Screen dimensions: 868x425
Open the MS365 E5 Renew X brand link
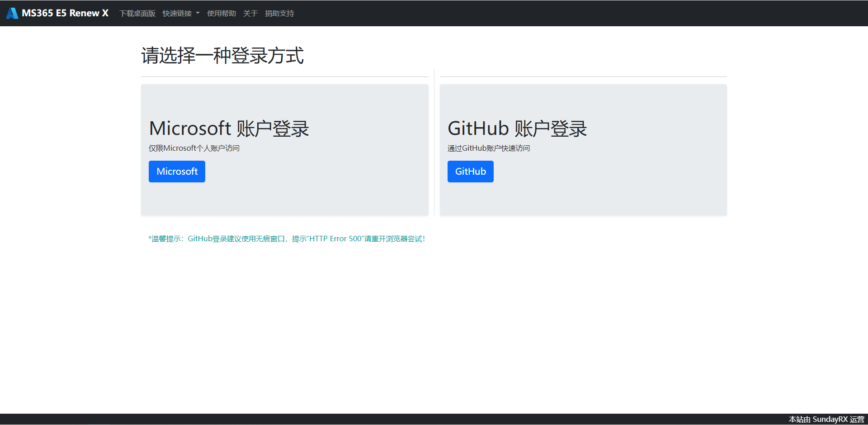coord(57,13)
